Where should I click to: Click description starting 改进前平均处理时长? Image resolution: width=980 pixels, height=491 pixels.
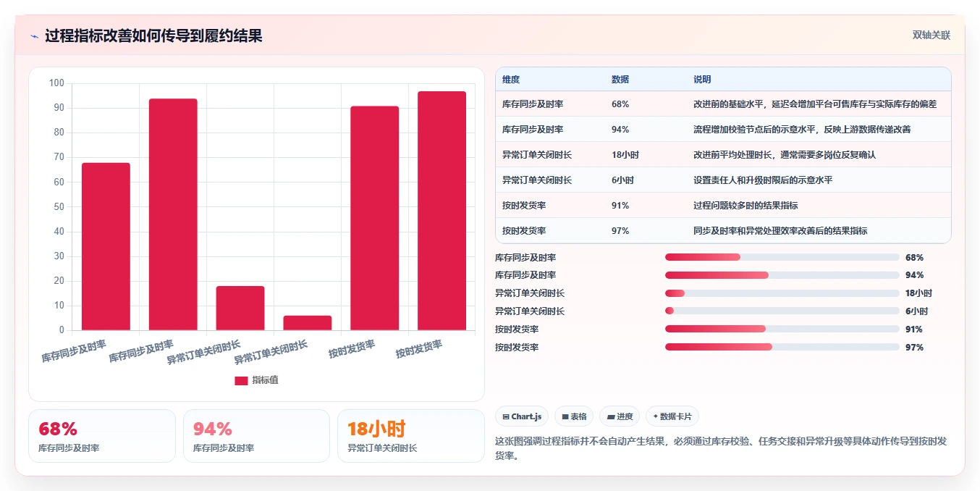785,155
